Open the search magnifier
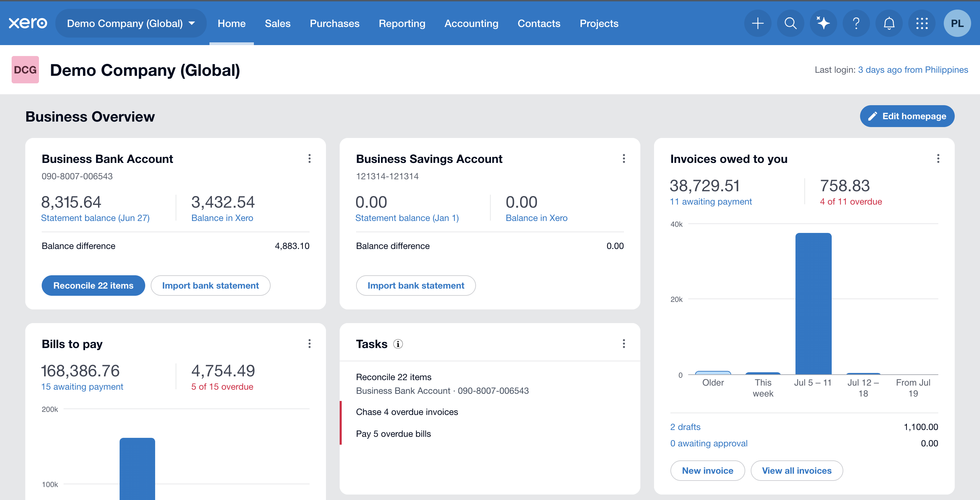Screen dimensions: 980x500 click(x=790, y=23)
